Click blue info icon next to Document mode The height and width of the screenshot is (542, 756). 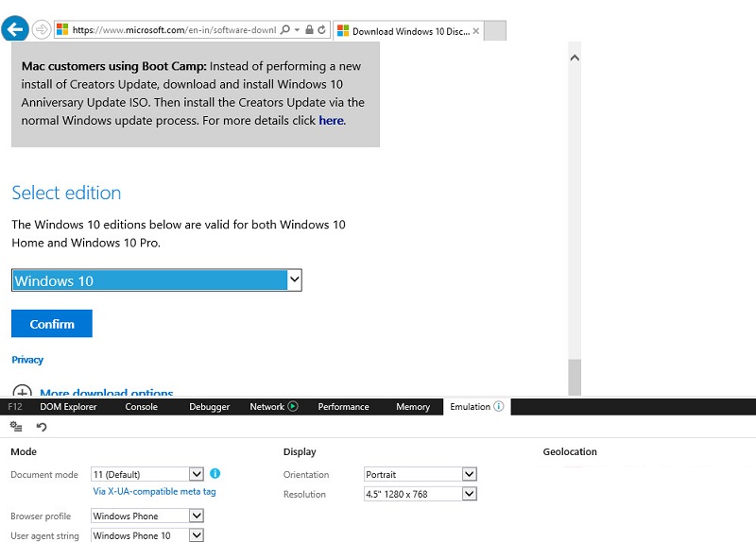(x=215, y=474)
